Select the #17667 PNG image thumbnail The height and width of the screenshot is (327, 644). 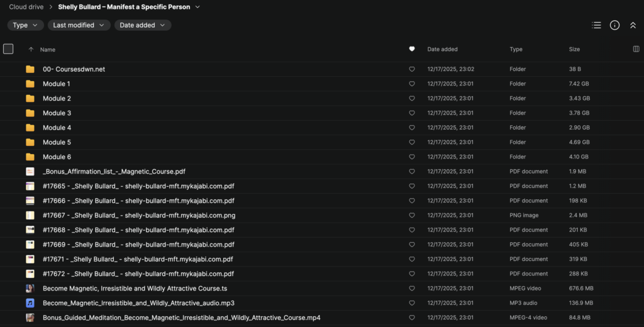pos(30,216)
